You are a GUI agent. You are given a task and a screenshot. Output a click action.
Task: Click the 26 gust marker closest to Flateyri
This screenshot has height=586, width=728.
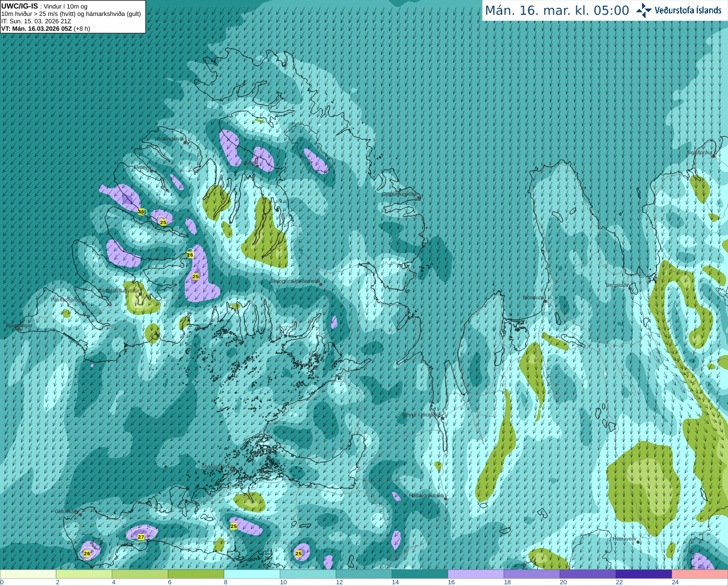(141, 212)
